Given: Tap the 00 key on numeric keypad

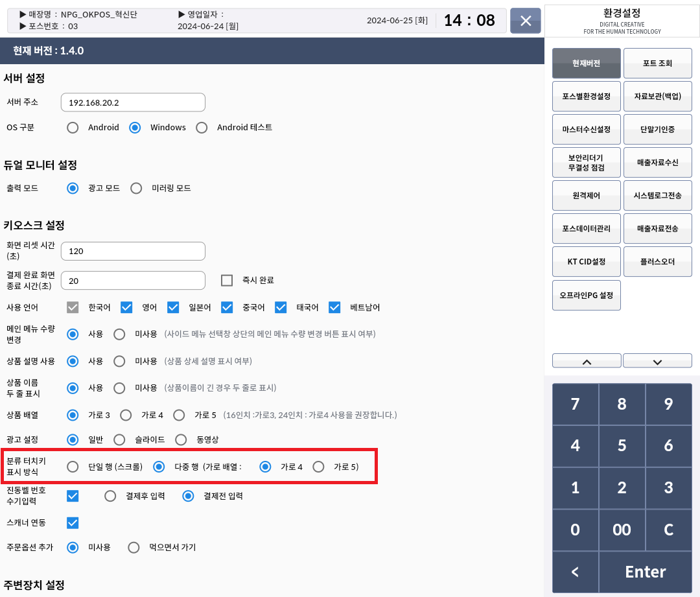Looking at the screenshot, I should click(622, 530).
